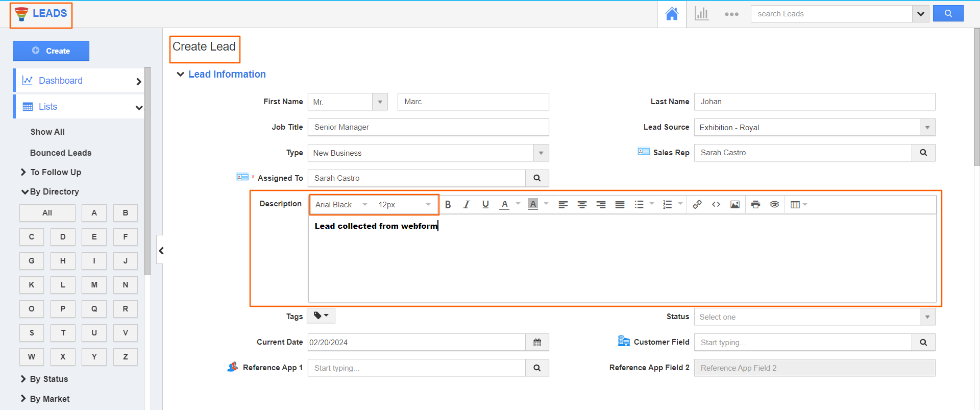
Task: Click the Create button
Action: 51,51
